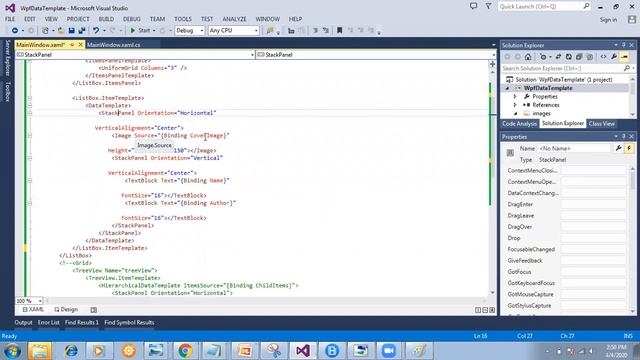Collapse the DataTemplate code region
The height and width of the screenshot is (360, 640).
[30, 105]
